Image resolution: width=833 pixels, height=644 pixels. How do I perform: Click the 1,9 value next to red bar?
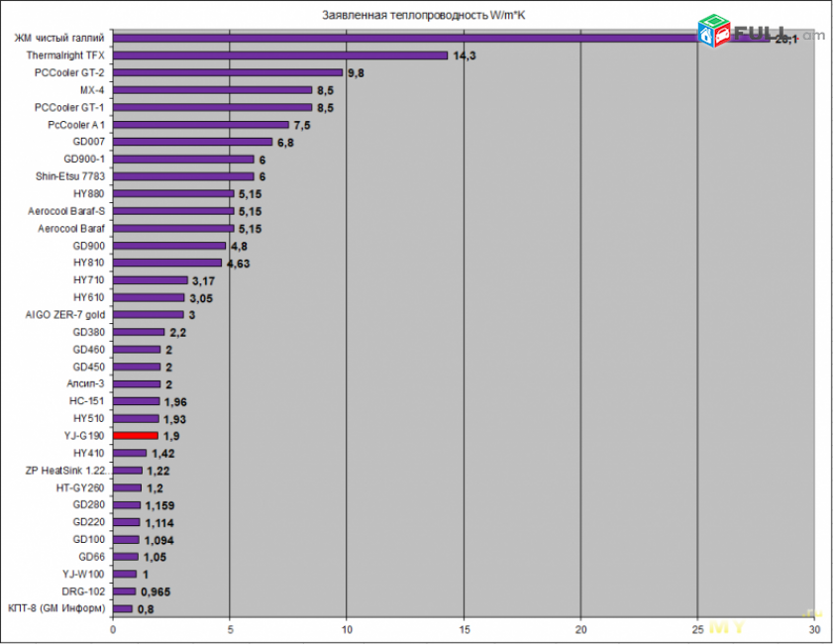[171, 436]
